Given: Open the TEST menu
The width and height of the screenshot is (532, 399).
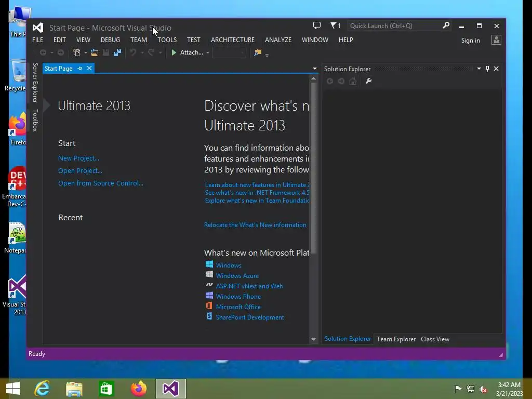Looking at the screenshot, I should tap(194, 39).
